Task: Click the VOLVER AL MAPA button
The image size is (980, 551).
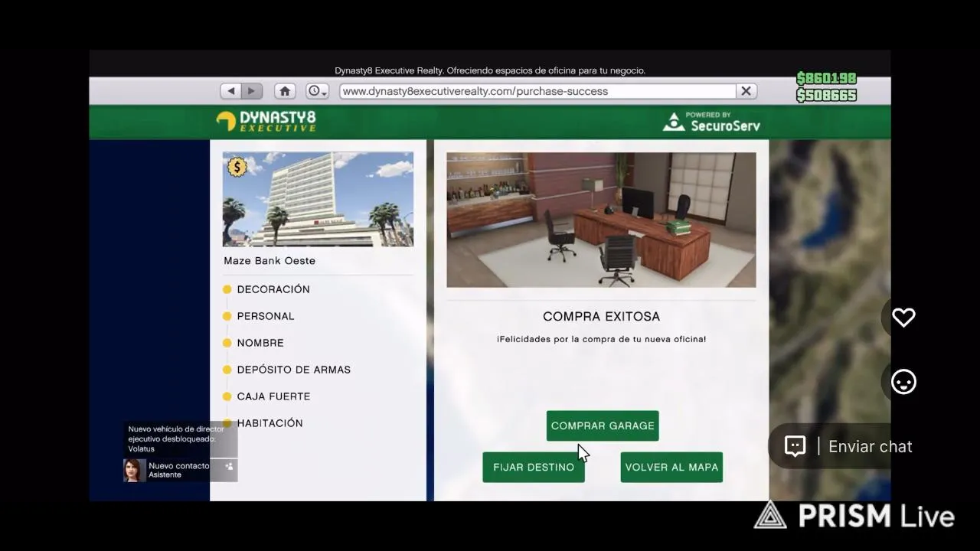Action: pos(671,467)
